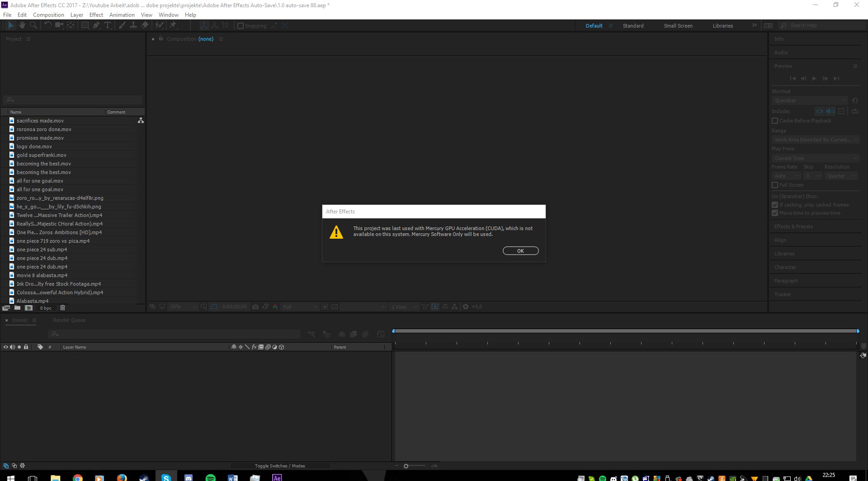Screen dimensions: 868x481
Task: Switch to the Standard workspace
Action: pos(633,26)
